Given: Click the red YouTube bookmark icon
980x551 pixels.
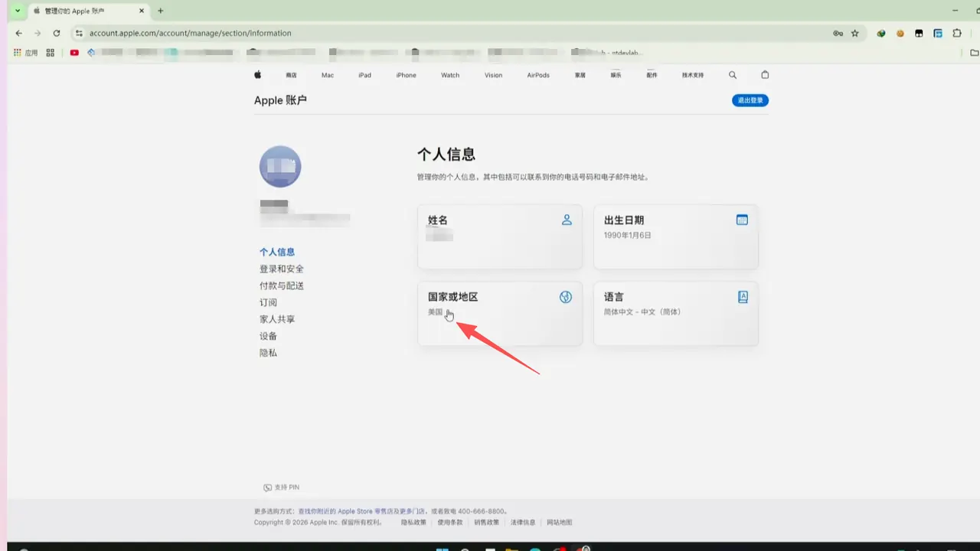Looking at the screenshot, I should coord(74,53).
